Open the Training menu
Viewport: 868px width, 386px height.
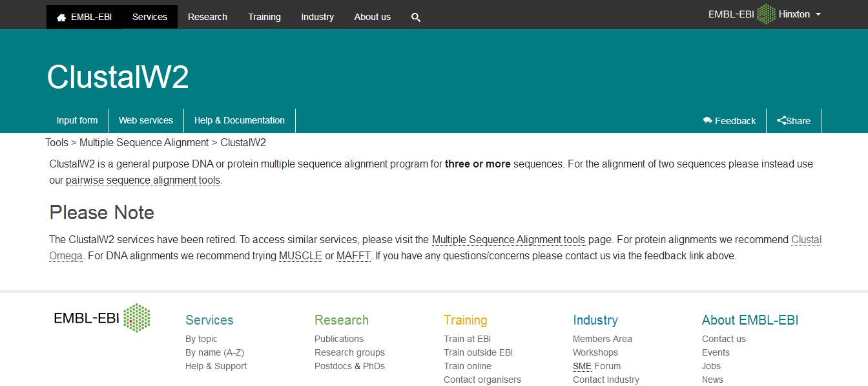click(x=264, y=17)
